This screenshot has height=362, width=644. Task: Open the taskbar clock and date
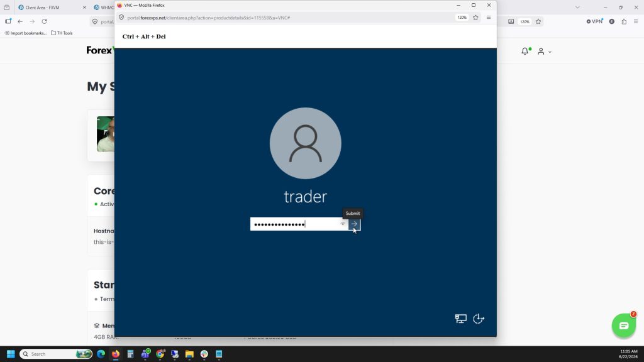[x=628, y=354]
